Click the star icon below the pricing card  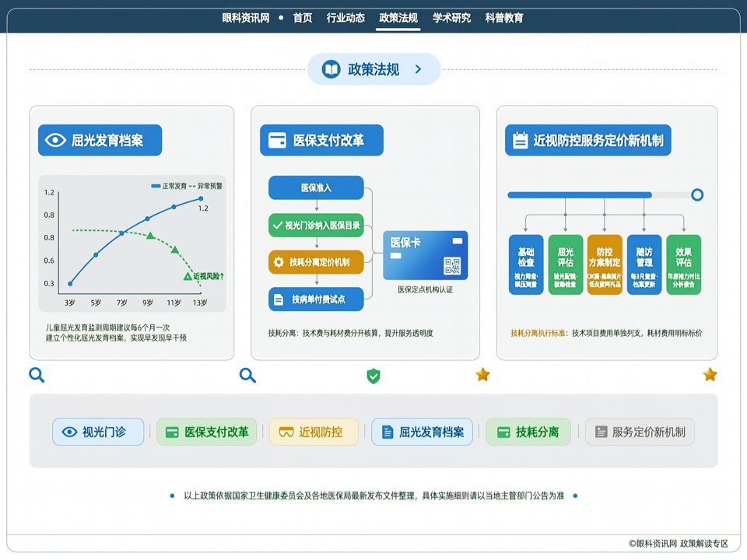(x=710, y=375)
